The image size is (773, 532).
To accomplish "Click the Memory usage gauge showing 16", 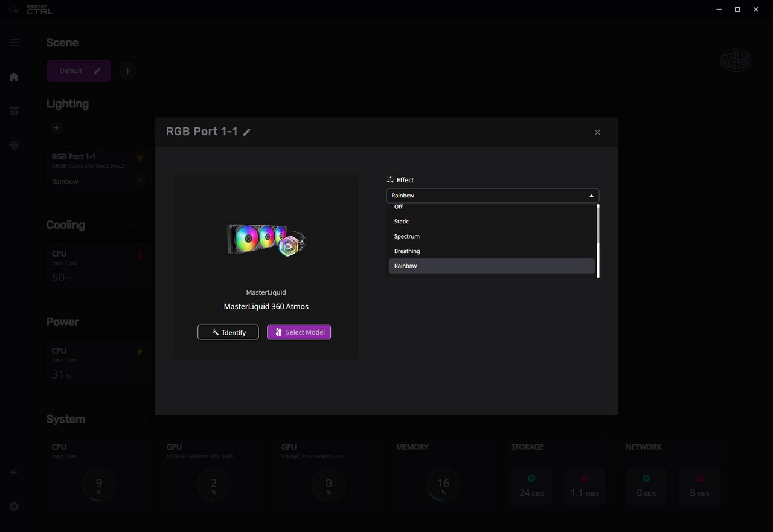I will tap(443, 485).
